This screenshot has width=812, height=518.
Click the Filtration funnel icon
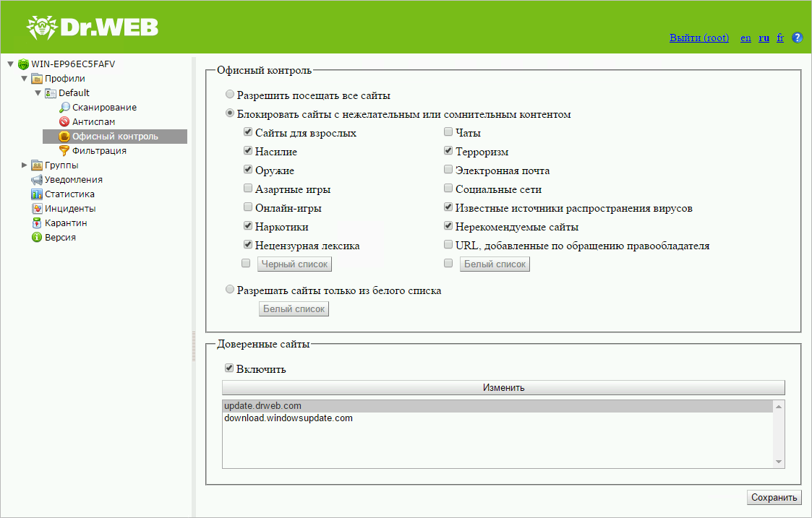[x=64, y=151]
